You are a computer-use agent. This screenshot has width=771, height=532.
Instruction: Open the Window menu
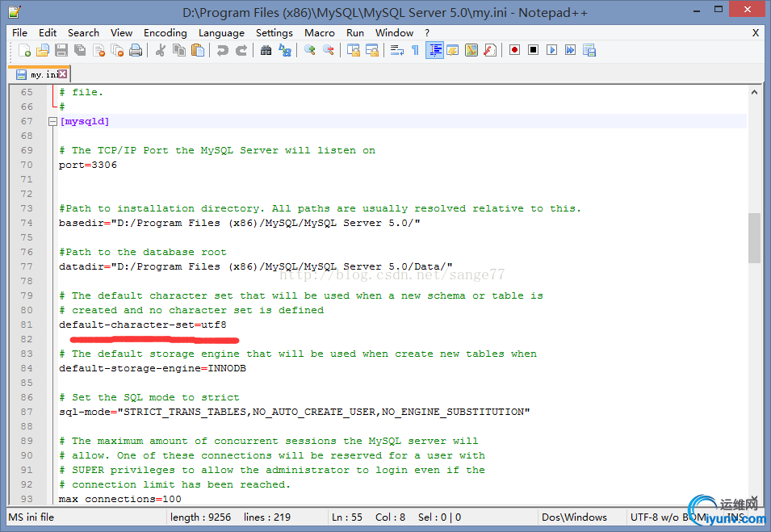[x=394, y=33]
